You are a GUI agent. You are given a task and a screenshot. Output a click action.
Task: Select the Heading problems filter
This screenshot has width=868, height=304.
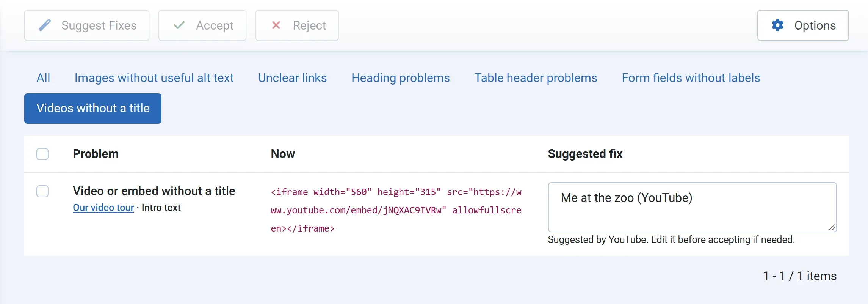click(401, 78)
